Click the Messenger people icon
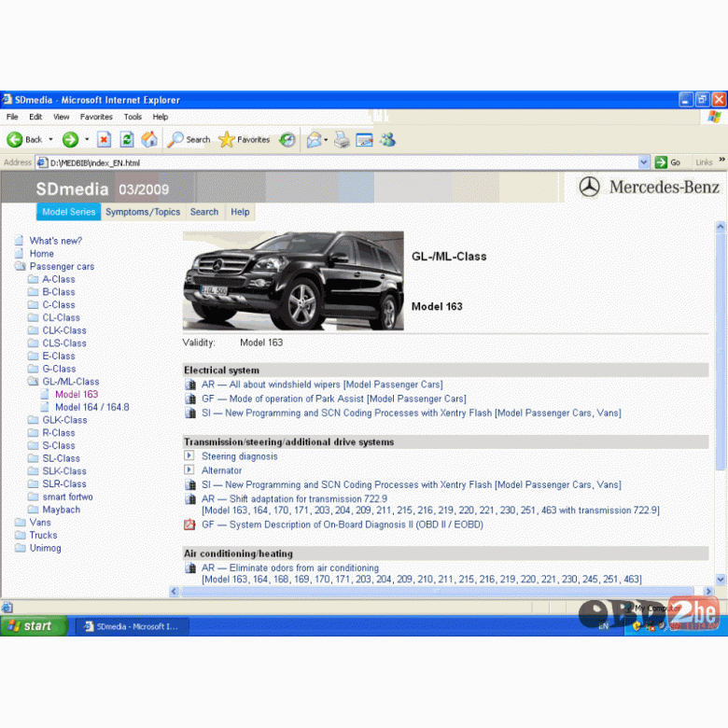This screenshot has height=728, width=728. [x=387, y=139]
